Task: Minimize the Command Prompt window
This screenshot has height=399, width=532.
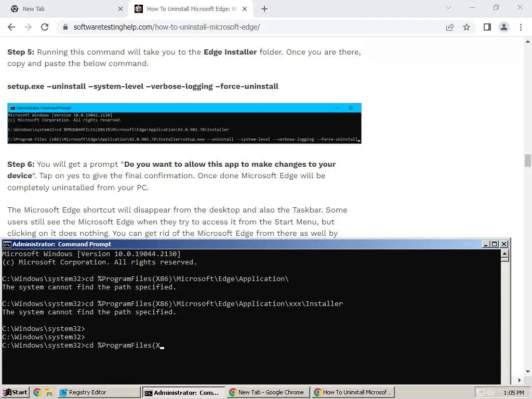Action: (486, 244)
